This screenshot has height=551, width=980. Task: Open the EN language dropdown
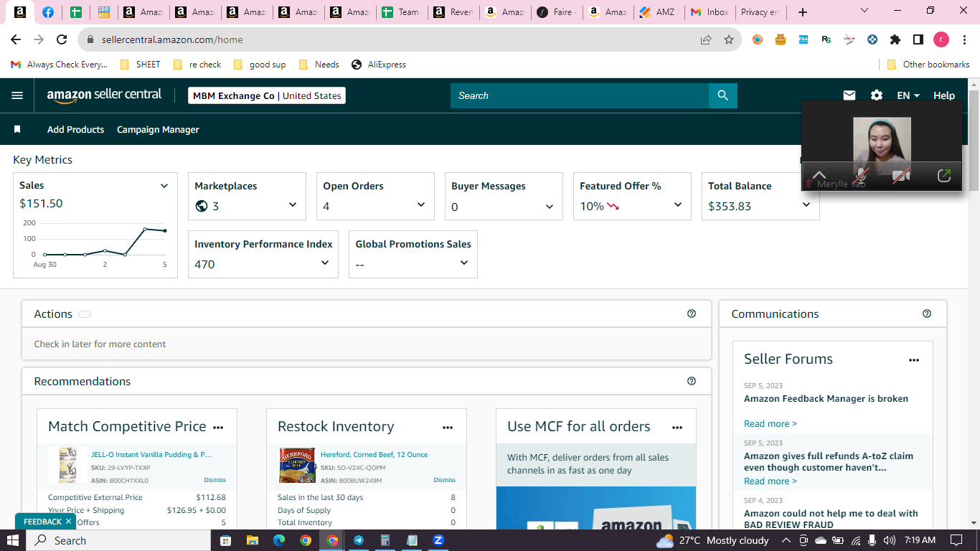point(908,95)
